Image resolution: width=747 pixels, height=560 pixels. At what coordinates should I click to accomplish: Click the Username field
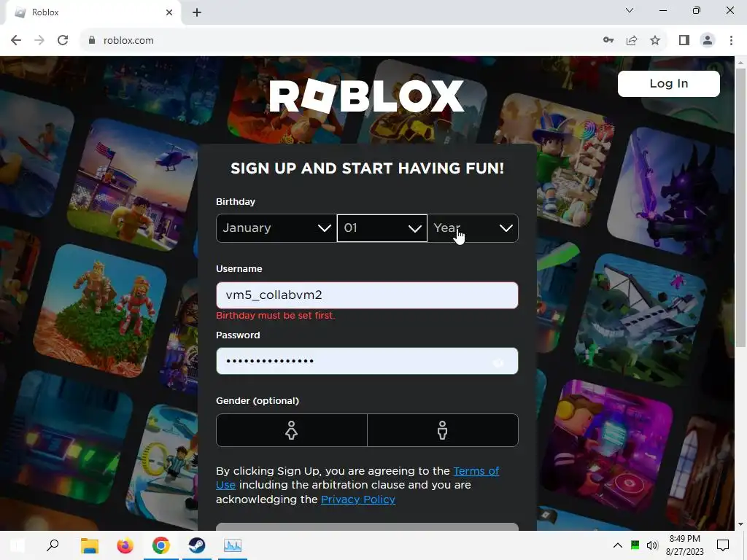[x=367, y=295]
